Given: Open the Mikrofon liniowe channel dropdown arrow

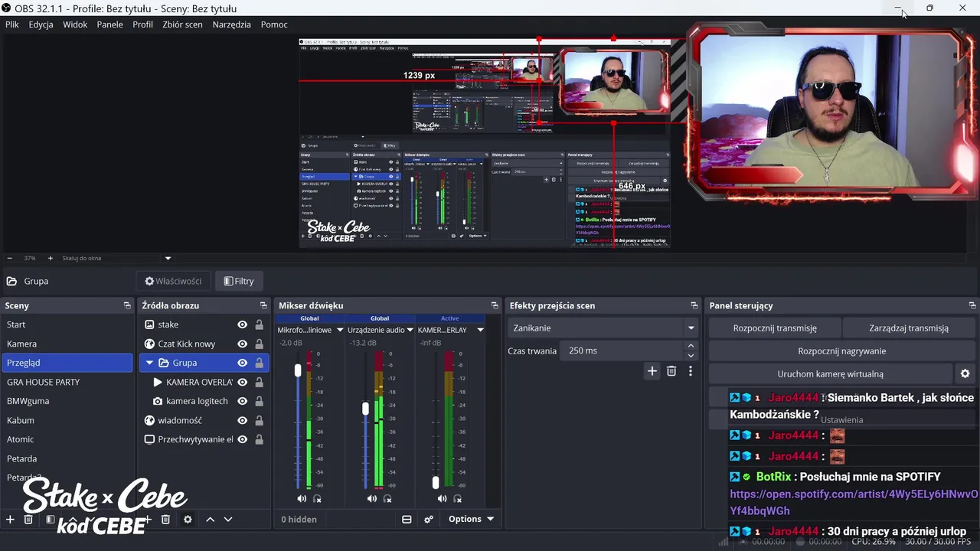Looking at the screenshot, I should click(340, 330).
